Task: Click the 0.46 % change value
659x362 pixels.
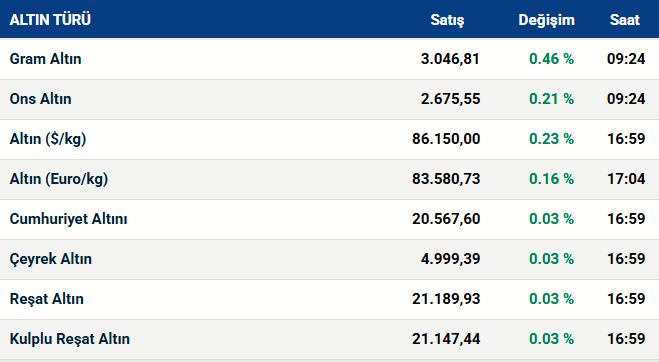Action: 551,59
